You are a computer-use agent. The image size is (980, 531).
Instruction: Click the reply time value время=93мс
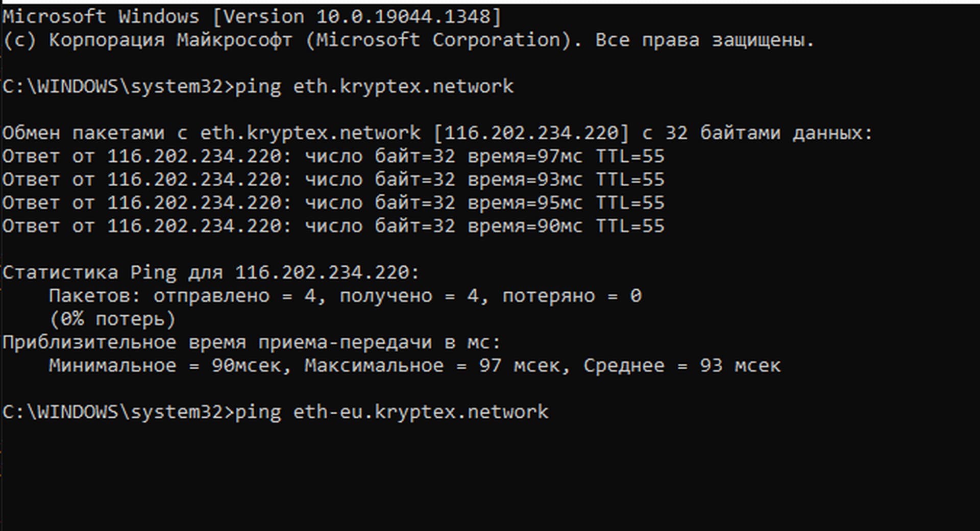coord(525,180)
